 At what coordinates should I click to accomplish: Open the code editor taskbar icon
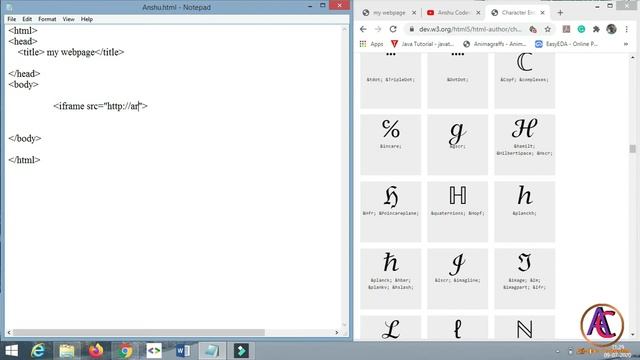[154, 351]
